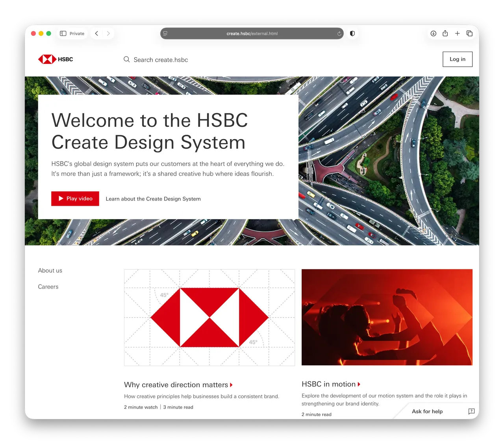Open the About us link

[50, 271]
